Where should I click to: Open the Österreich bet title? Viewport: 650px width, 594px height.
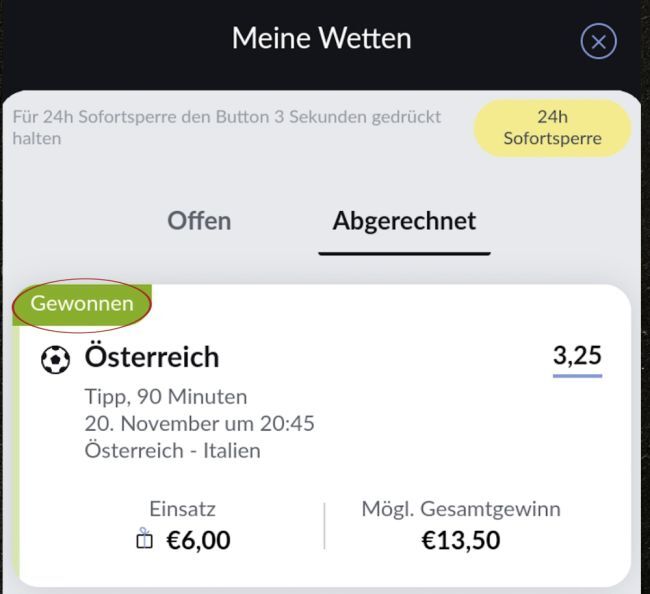[152, 357]
